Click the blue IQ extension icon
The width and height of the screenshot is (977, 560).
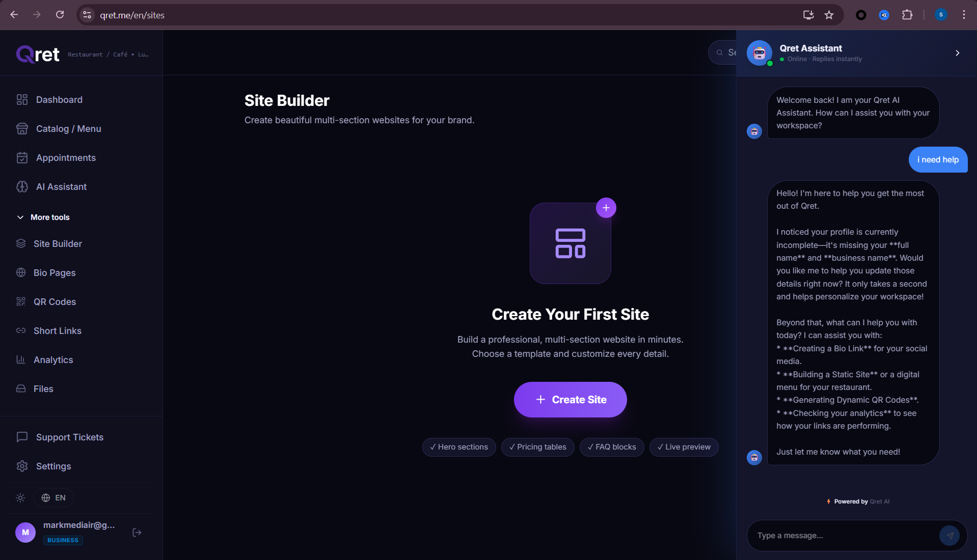pos(884,15)
